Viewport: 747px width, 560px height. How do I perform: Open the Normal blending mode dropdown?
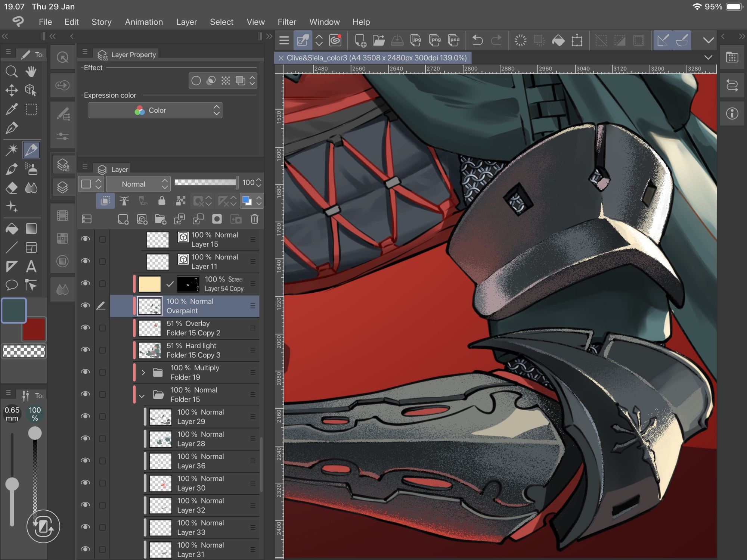tap(138, 184)
